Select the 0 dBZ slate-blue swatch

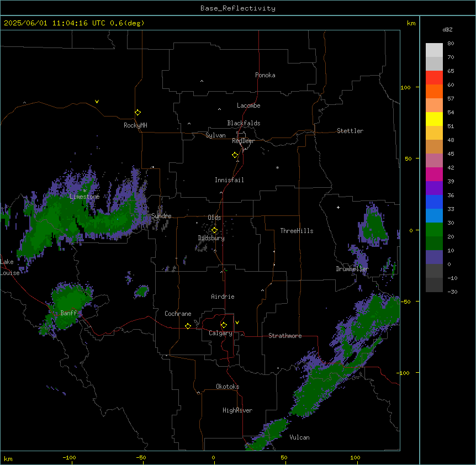tap(434, 257)
